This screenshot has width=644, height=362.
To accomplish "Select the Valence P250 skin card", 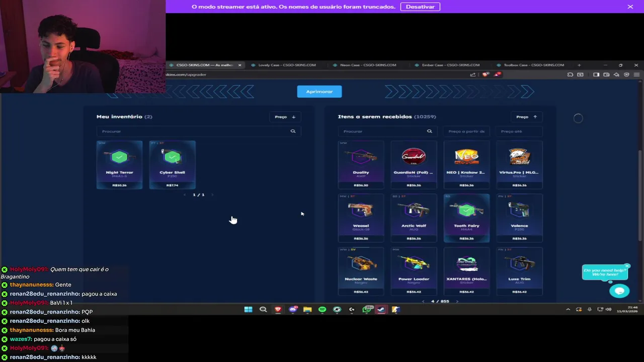I will (x=519, y=218).
